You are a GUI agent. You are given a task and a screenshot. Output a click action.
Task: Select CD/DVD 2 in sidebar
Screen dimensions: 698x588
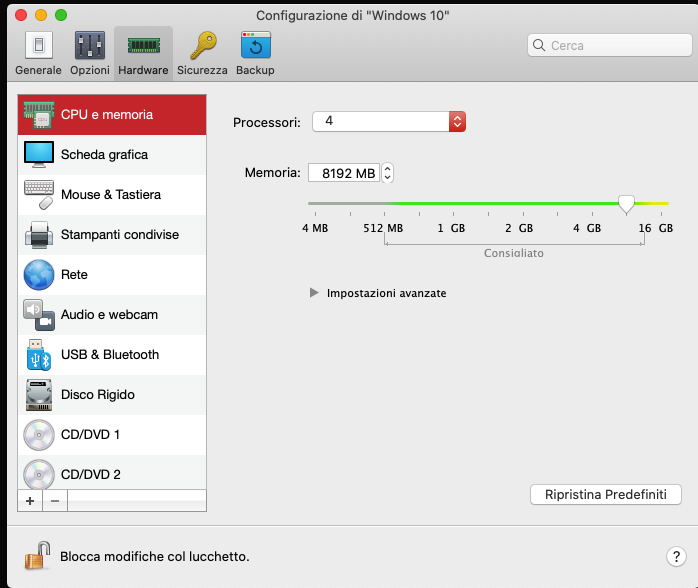tap(112, 473)
